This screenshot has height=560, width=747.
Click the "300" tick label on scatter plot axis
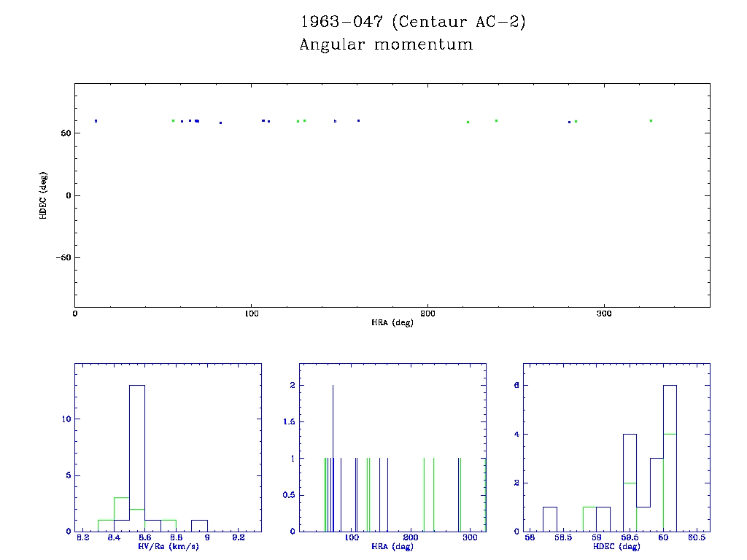pyautogui.click(x=603, y=314)
